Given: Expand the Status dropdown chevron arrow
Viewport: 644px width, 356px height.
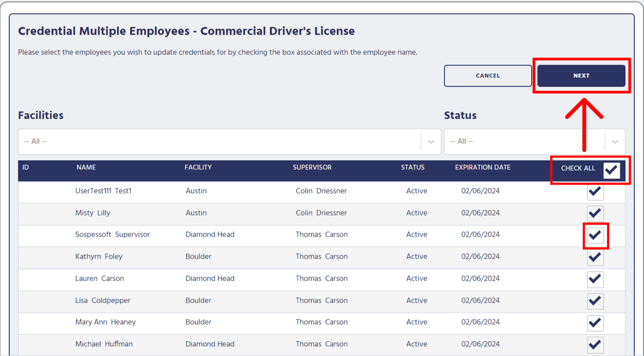Looking at the screenshot, I should point(615,141).
